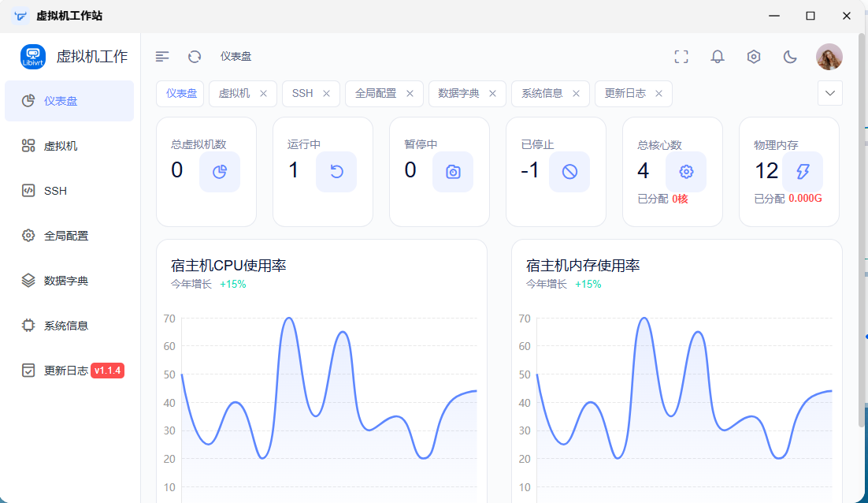Click the refresh icon in the header
This screenshot has width=868, height=503.
[195, 57]
